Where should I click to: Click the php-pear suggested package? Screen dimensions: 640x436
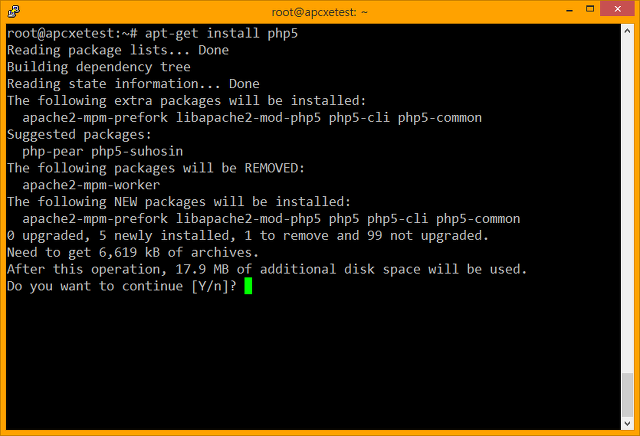pos(53,151)
